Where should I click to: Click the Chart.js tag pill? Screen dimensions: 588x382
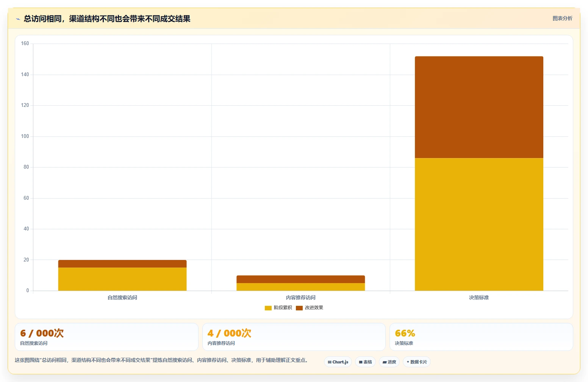point(338,362)
